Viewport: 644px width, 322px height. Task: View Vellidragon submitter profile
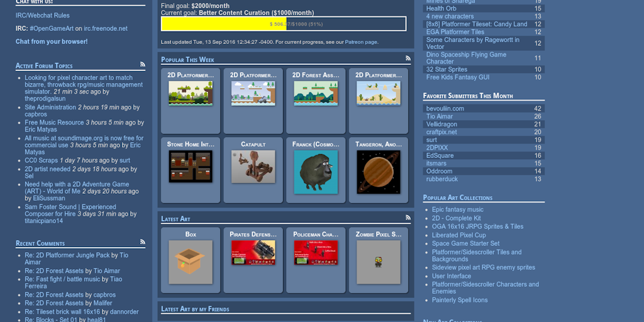pyautogui.click(x=442, y=125)
